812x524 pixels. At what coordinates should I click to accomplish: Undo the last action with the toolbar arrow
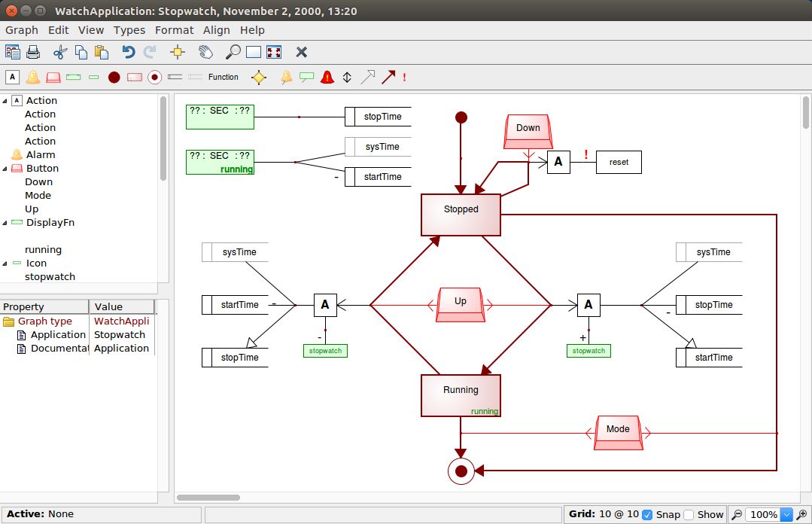[x=129, y=52]
